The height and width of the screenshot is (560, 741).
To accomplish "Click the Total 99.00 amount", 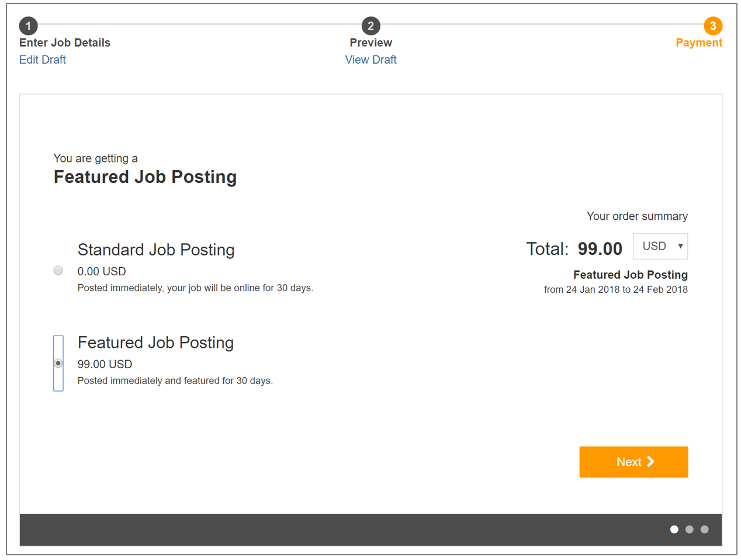I will (600, 249).
